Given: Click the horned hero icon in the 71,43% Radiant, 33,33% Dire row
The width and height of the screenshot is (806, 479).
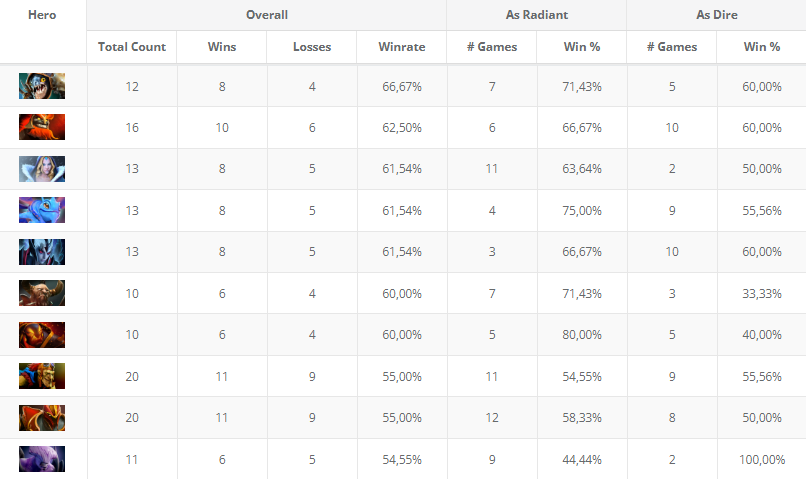Looking at the screenshot, I should (42, 293).
